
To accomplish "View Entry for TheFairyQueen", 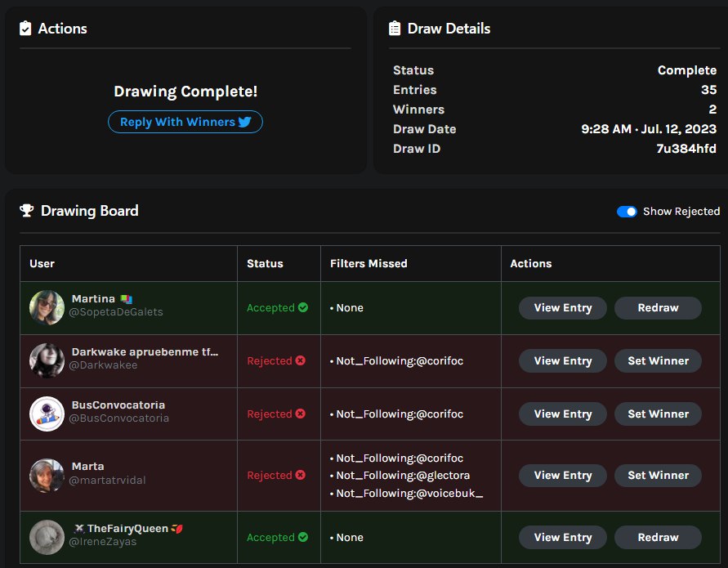I will coord(563,537).
